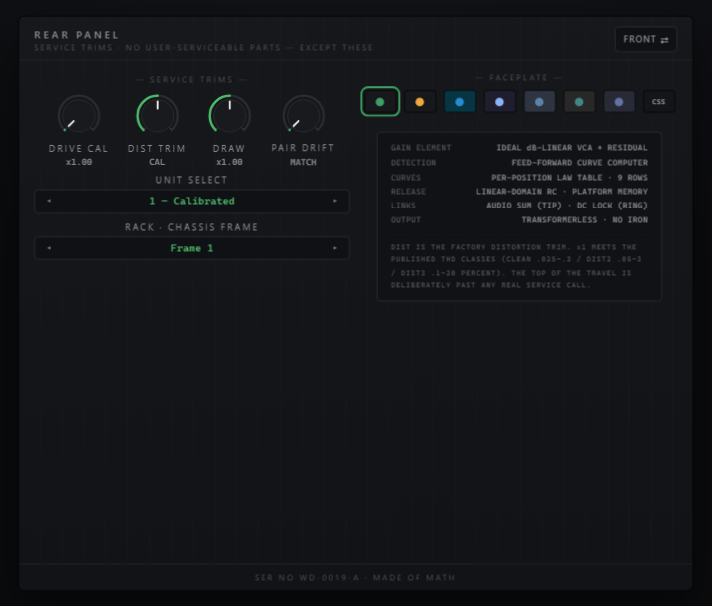Click the SERVICE TRIMS section heading
Screen dimensions: 712x606
click(x=191, y=79)
